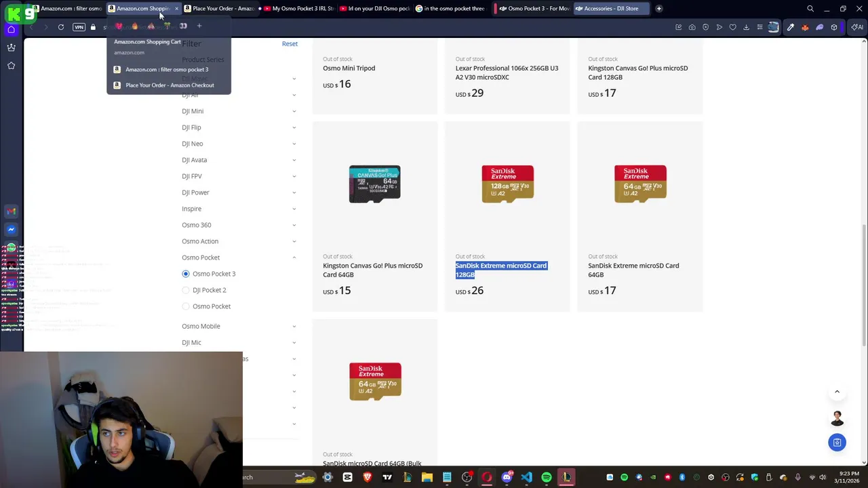The image size is (868, 488).
Task: Collapse the Osmo Pocket filter group
Action: point(239,258)
